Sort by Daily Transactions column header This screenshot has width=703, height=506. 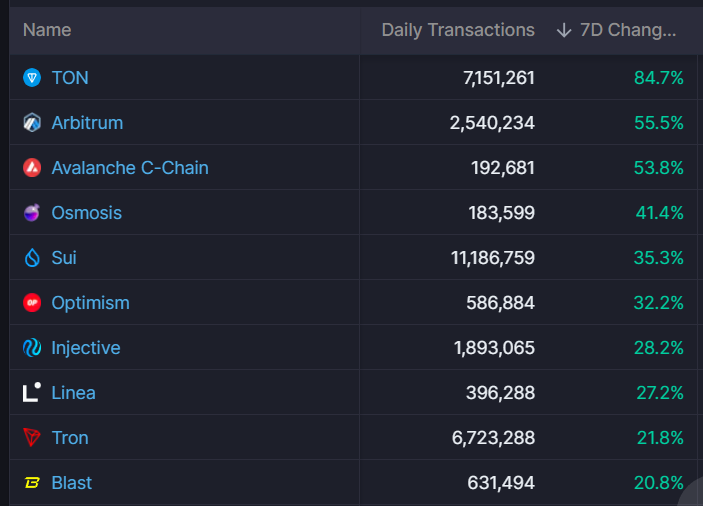(x=458, y=30)
